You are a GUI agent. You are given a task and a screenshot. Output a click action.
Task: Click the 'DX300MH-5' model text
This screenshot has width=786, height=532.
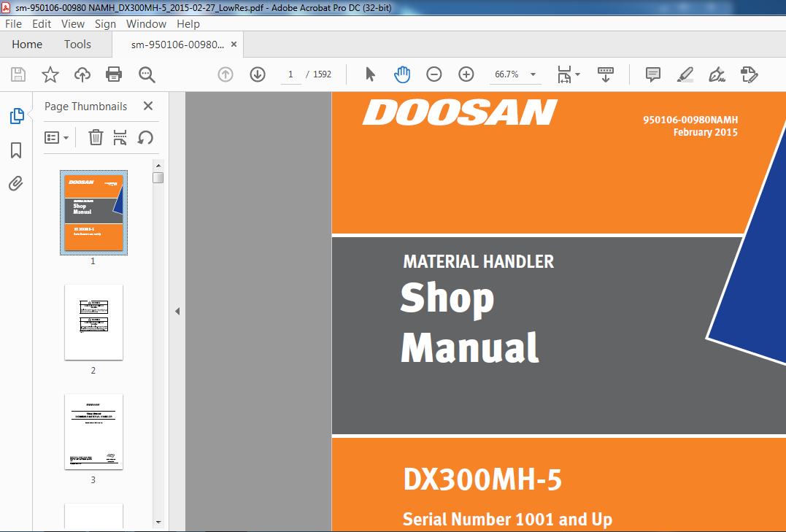pos(482,480)
